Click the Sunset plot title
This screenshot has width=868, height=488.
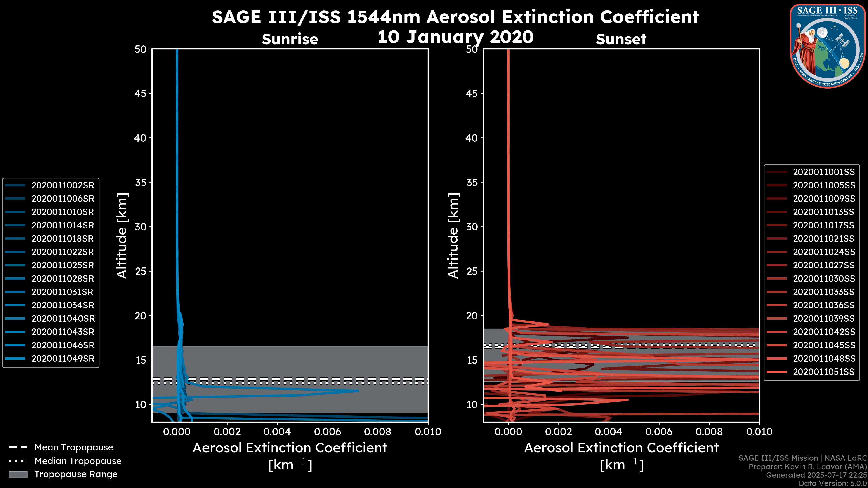[621, 39]
